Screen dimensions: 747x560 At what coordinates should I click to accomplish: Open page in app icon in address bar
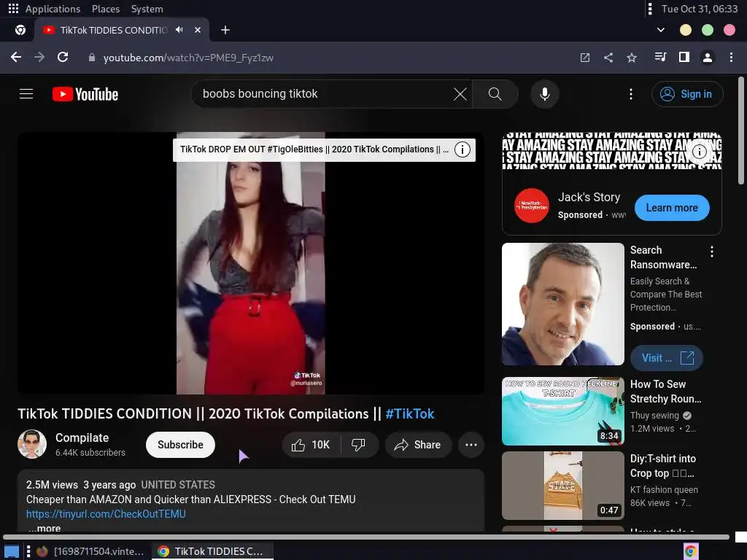pos(585,58)
